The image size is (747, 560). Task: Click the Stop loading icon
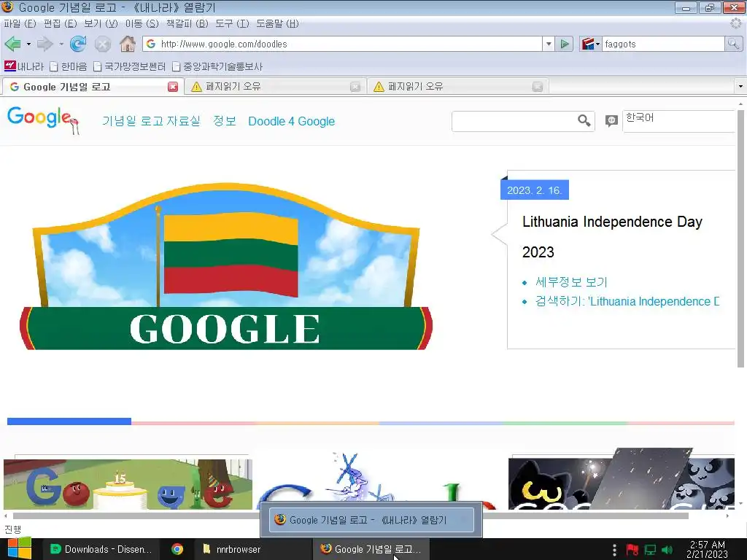point(102,44)
